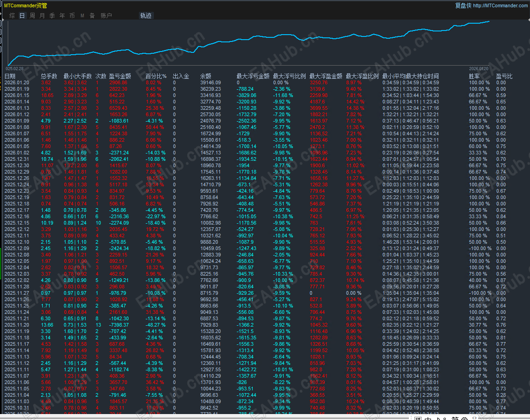Select the 日 daily view tab
530x420 pixels.
[22, 15]
